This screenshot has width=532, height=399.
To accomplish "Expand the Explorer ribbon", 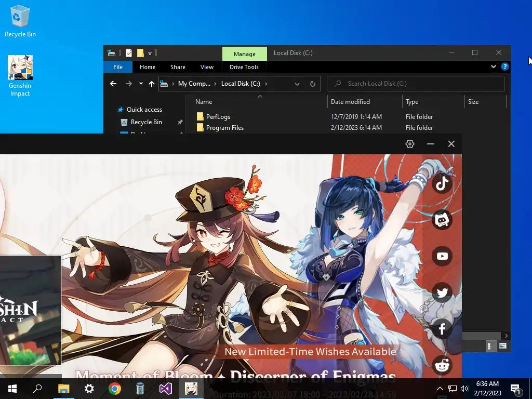I will [494, 67].
